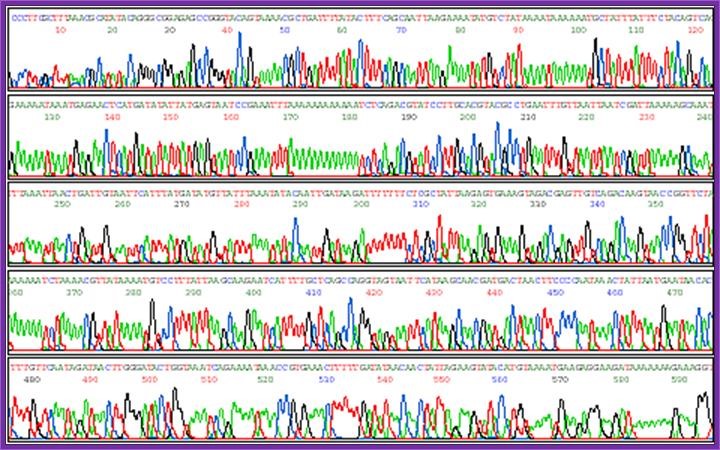Click the position 530 marker

[325, 380]
